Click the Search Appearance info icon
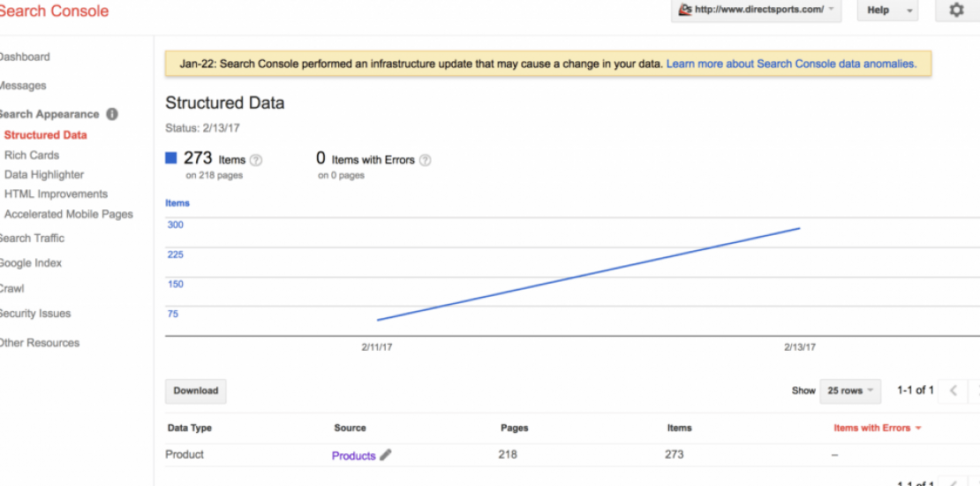Viewport: 980px width, 486px height. pos(112,114)
